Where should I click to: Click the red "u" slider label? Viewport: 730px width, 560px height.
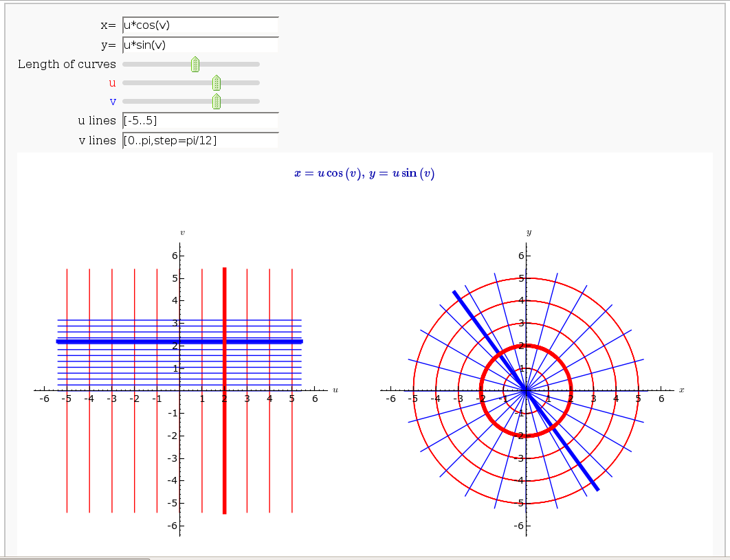[112, 83]
